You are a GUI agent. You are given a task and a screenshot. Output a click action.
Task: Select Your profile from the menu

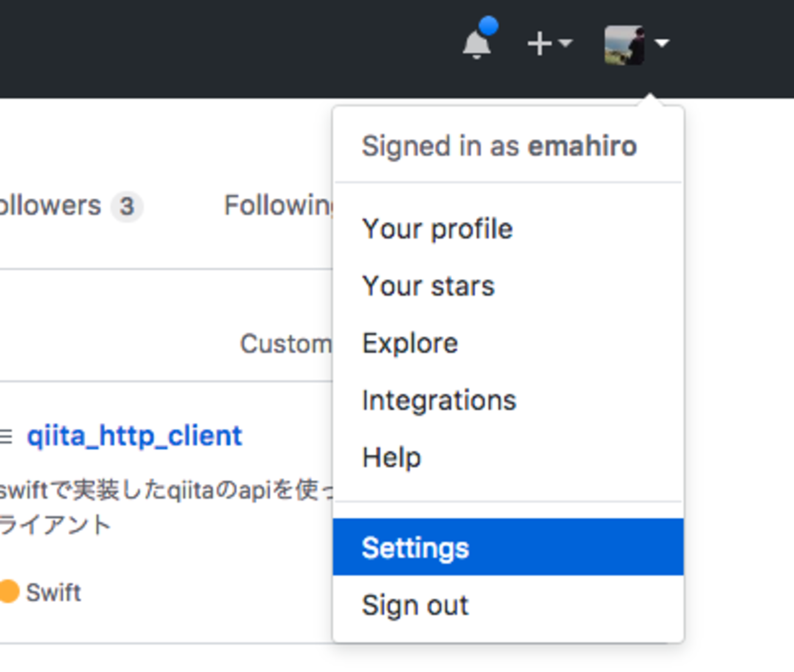(437, 229)
